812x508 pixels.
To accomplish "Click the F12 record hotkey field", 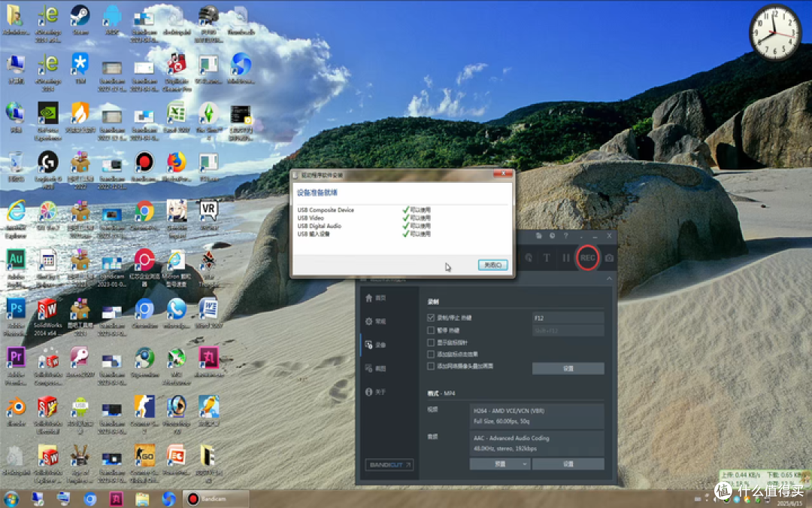I will 568,318.
